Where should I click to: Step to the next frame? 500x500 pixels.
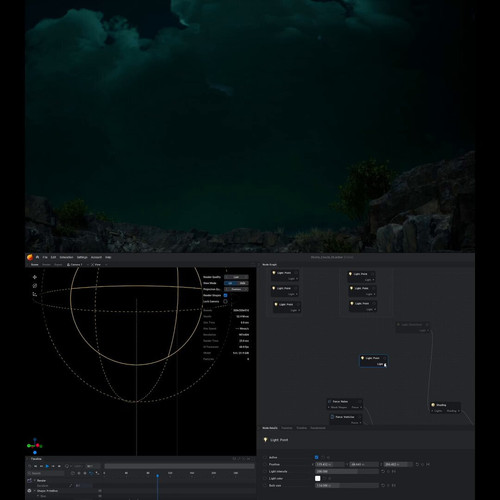point(53,466)
